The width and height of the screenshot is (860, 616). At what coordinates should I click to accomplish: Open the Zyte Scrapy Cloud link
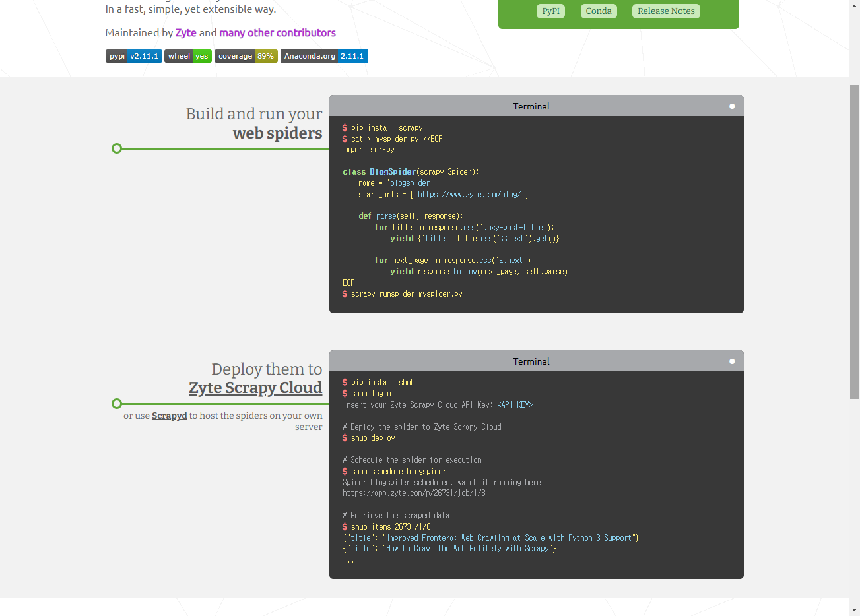(x=255, y=388)
